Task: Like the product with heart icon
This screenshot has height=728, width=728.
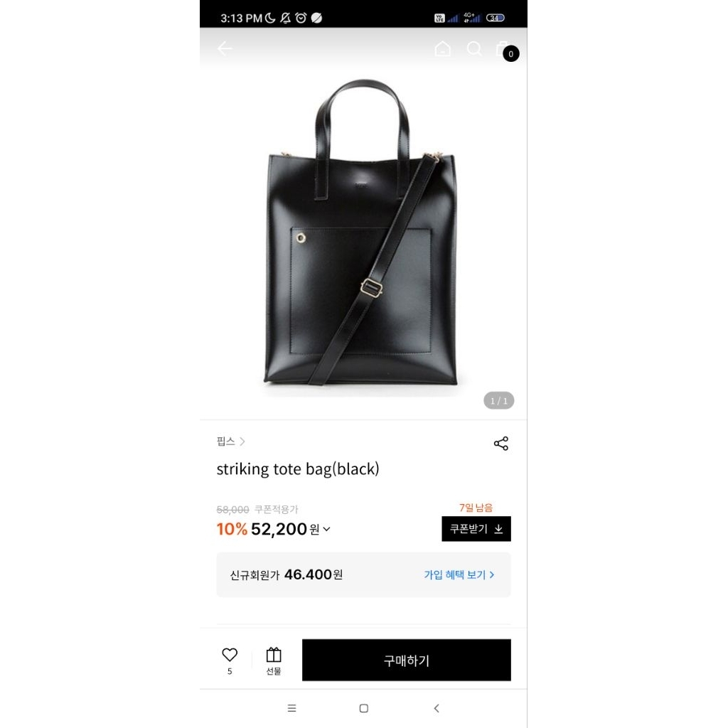Action: (230, 655)
